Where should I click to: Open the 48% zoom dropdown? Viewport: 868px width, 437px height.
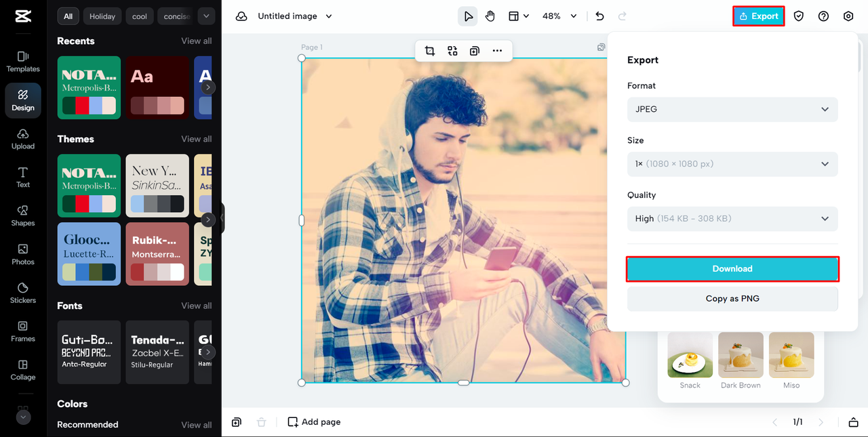[x=559, y=16]
